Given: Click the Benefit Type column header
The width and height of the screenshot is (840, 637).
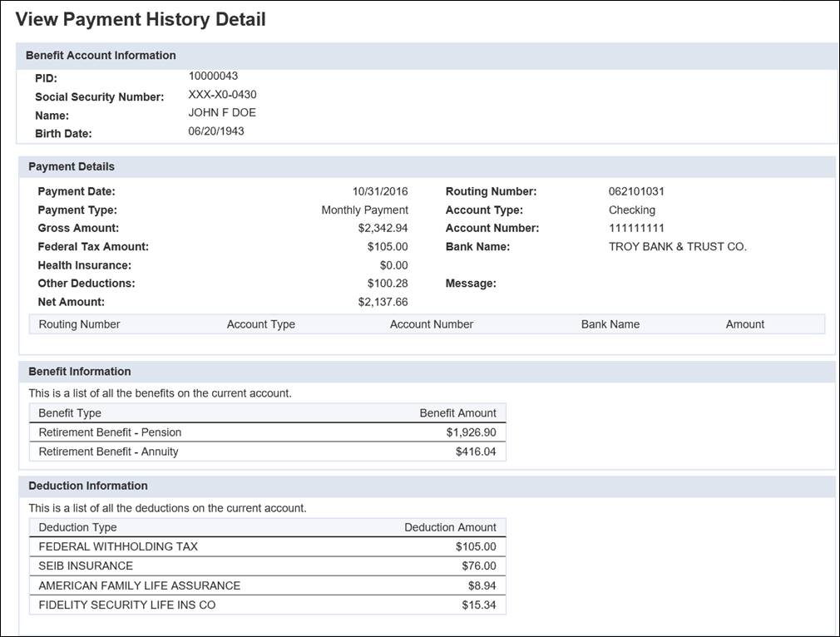Looking at the screenshot, I should [x=70, y=413].
